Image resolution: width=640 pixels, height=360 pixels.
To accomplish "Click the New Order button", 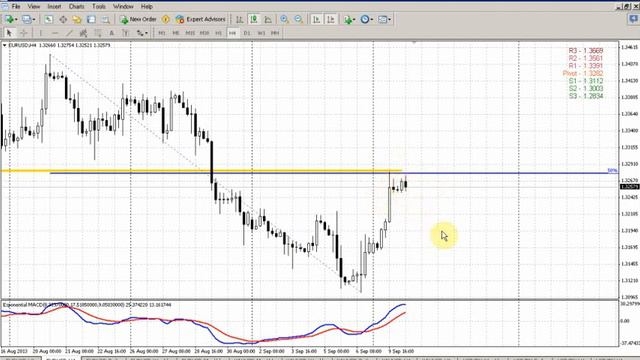I will 138,19.
